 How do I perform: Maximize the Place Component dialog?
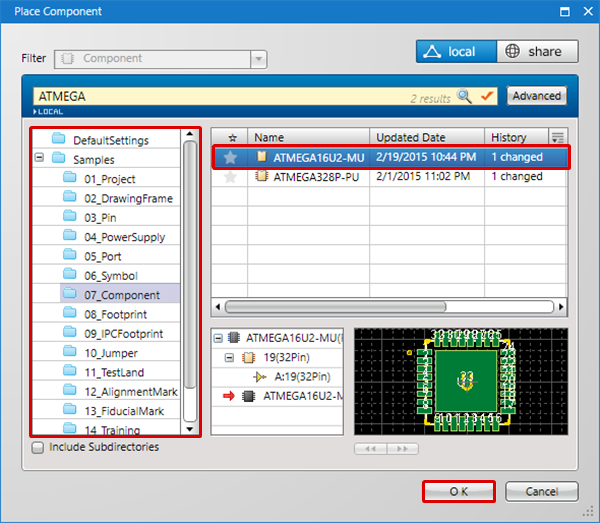point(565,11)
